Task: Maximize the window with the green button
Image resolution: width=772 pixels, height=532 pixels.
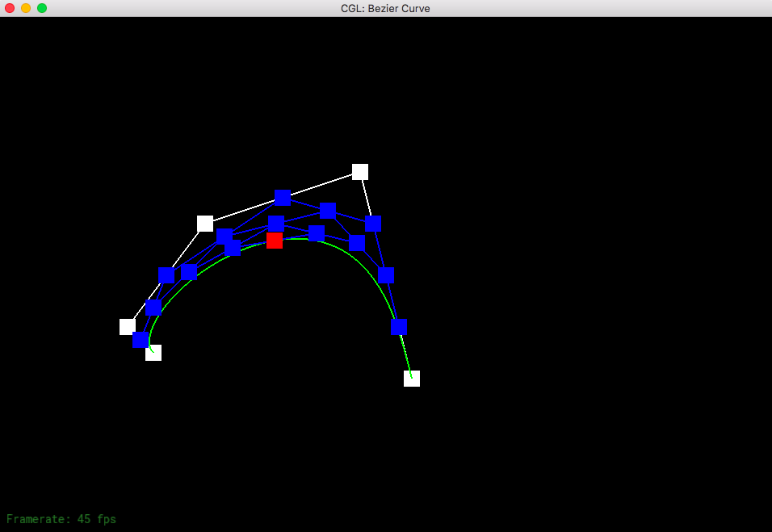Action: (42, 8)
